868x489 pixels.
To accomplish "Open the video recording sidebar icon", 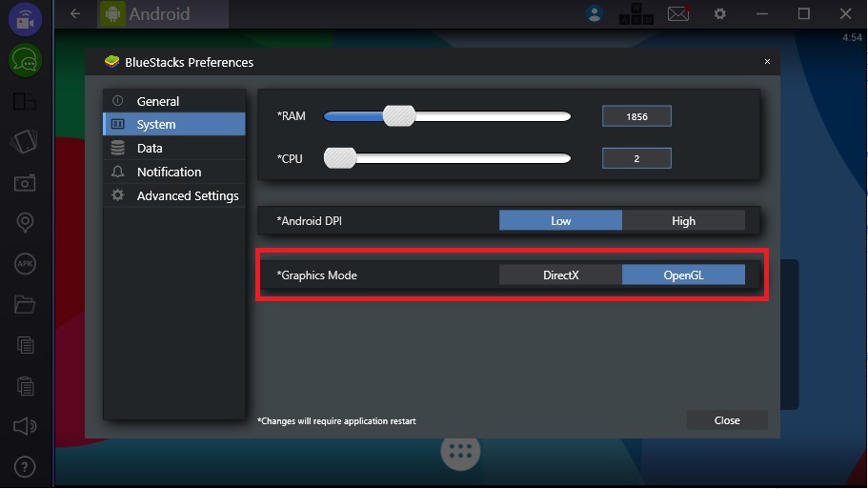I will pos(25,20).
